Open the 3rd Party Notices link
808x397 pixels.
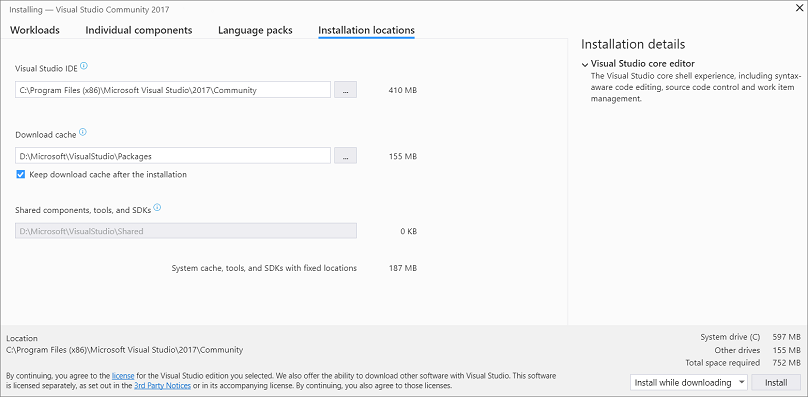pyautogui.click(x=162, y=385)
